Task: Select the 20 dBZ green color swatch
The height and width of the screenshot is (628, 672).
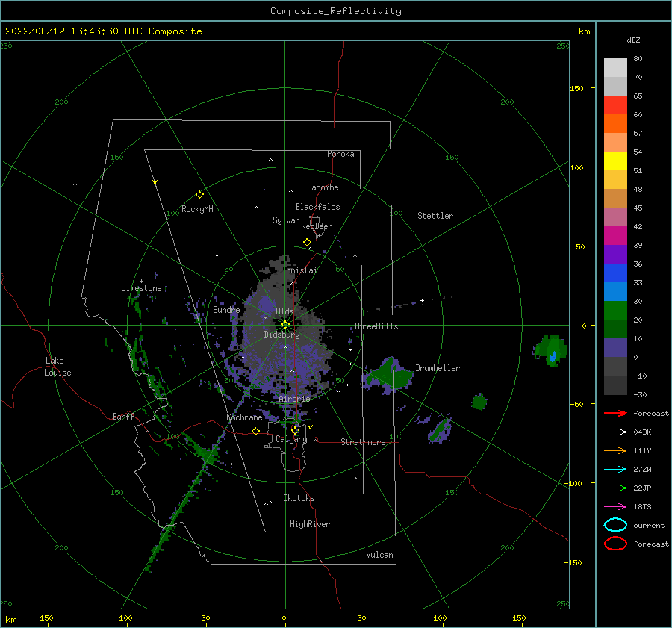Action: pos(615,310)
